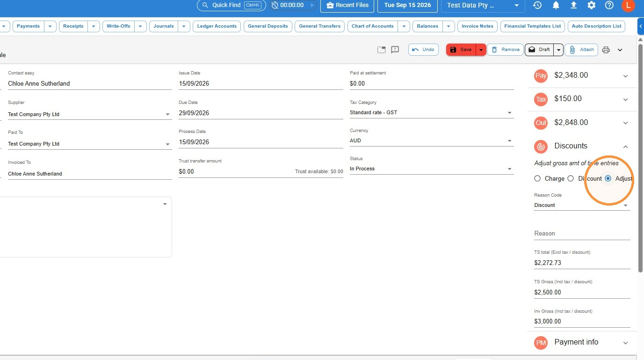
Task: Open settings gear
Action: (591, 5)
